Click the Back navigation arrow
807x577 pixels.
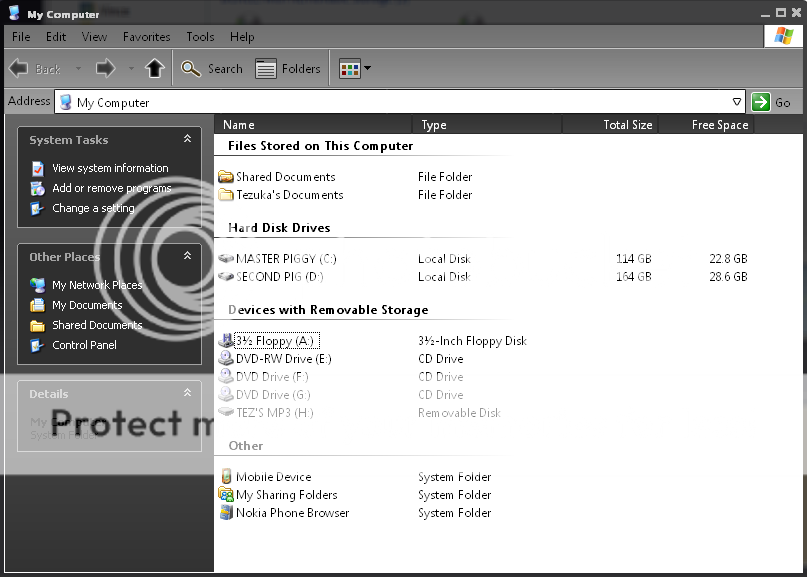[x=20, y=69]
